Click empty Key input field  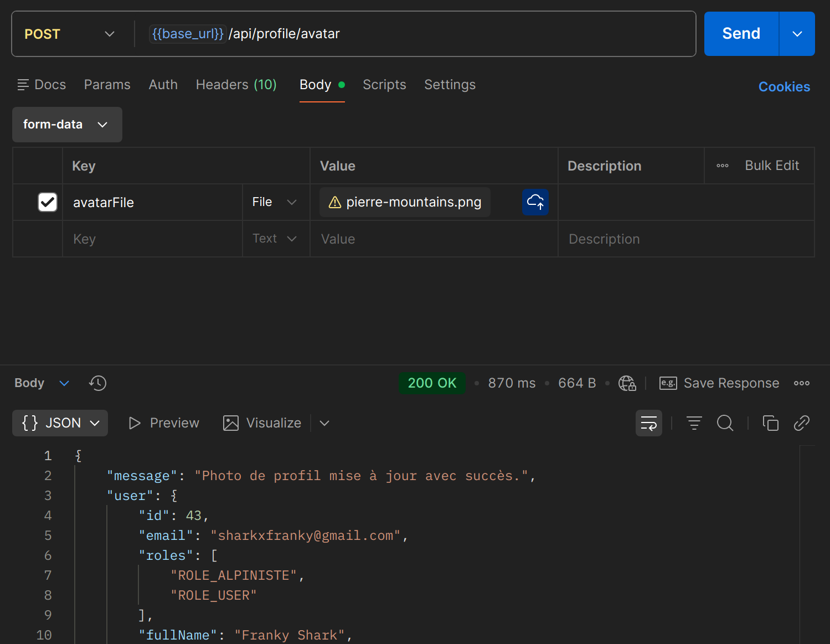pyautogui.click(x=152, y=239)
